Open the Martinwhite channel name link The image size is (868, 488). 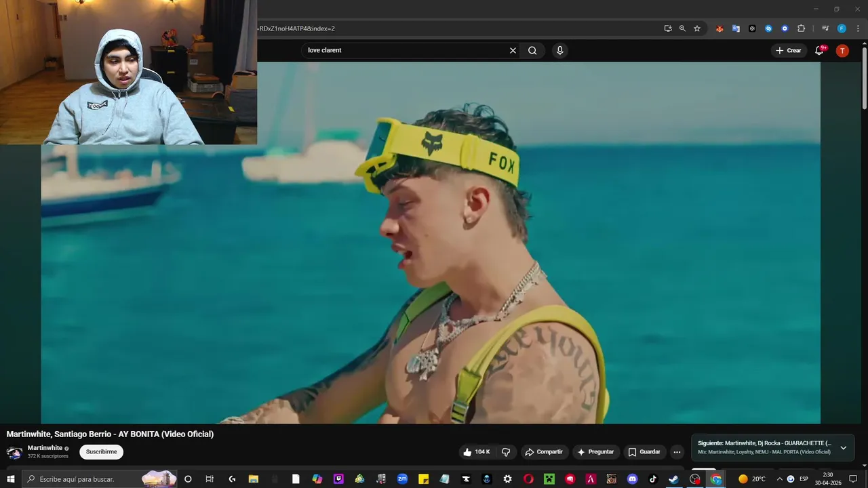45,448
